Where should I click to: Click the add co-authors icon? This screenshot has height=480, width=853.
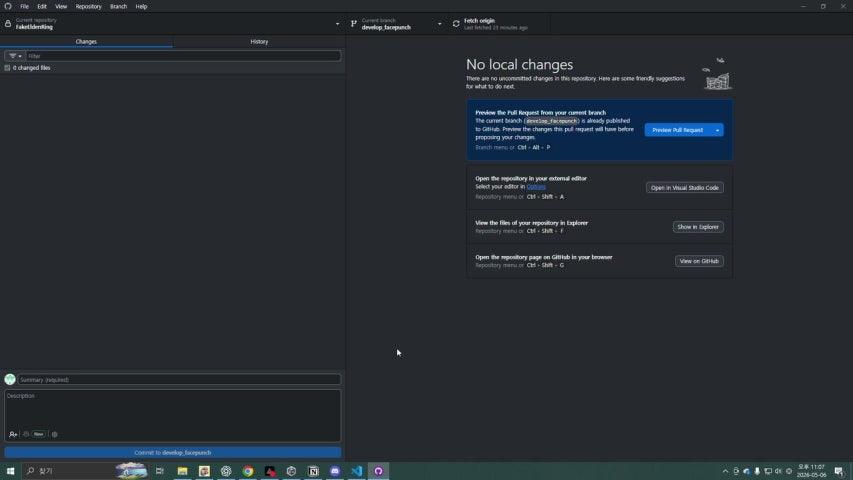[x=13, y=434]
